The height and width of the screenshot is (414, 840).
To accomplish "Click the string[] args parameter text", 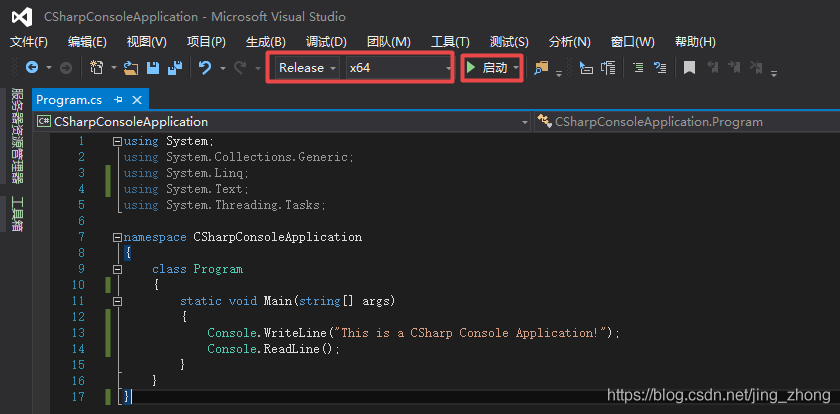I will 347,301.
